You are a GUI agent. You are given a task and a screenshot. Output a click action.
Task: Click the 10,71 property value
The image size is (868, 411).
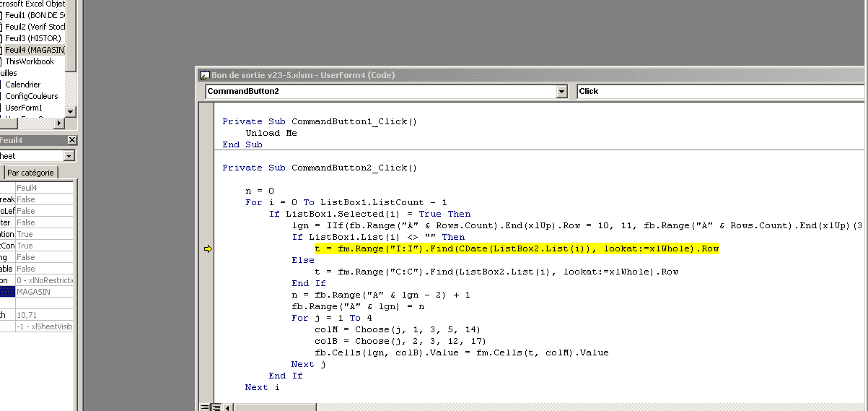click(44, 315)
